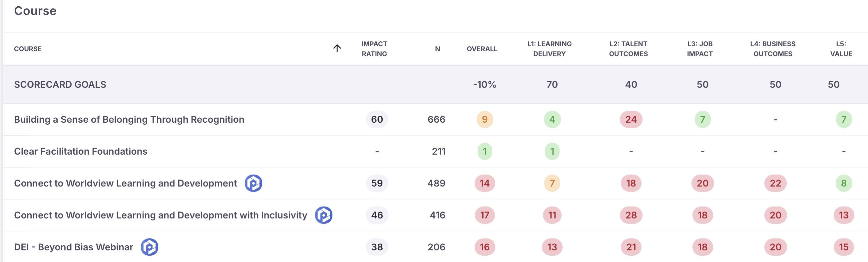Click the sort arrow in Course column
Screen dimensions: 868x262
[337, 49]
